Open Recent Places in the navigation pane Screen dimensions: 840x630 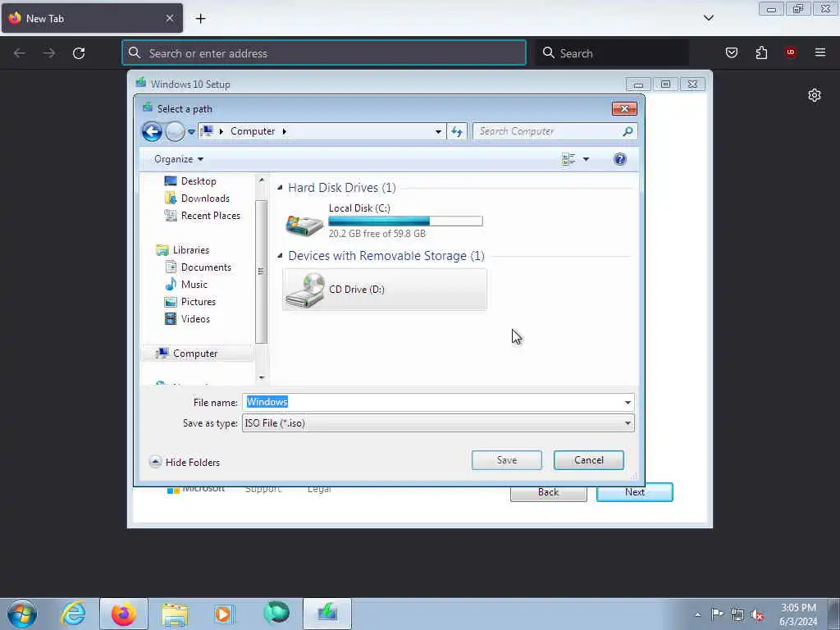203,216
